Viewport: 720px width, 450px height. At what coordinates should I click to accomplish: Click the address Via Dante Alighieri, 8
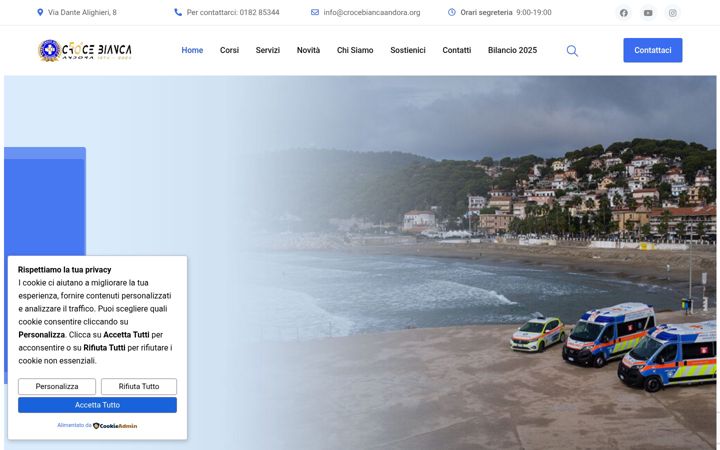click(x=82, y=12)
